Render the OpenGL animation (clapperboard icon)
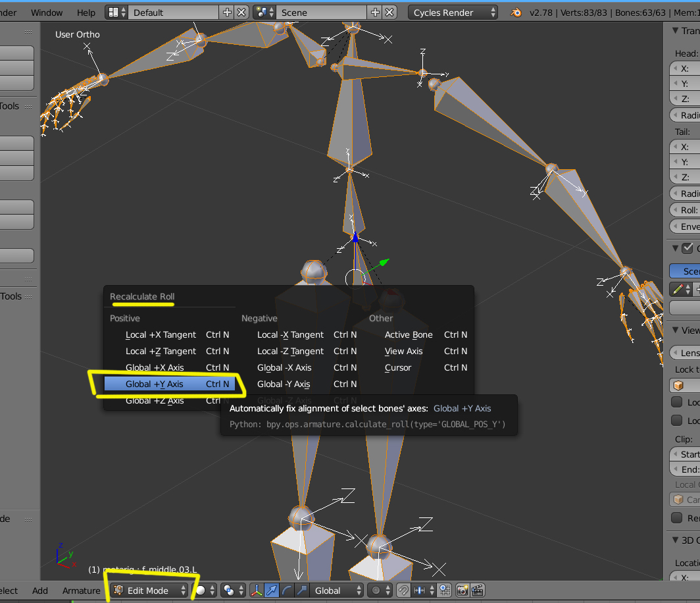Screen dimensions: 700x603 478,590
